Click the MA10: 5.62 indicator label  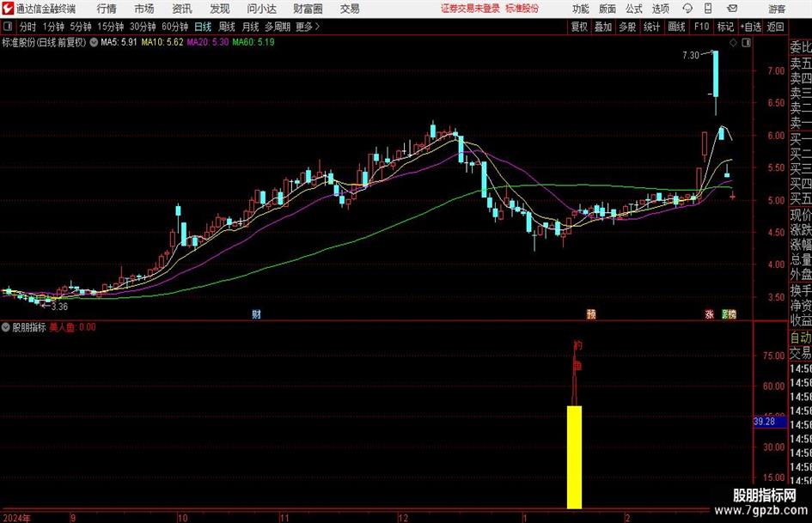point(162,42)
